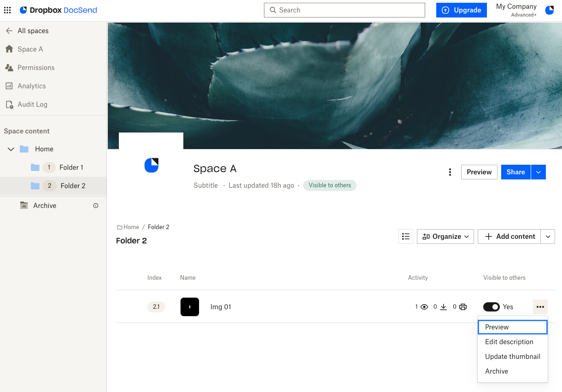The width and height of the screenshot is (562, 392).
Task: Click the Permissions icon in the sidebar
Action: pyautogui.click(x=9, y=68)
